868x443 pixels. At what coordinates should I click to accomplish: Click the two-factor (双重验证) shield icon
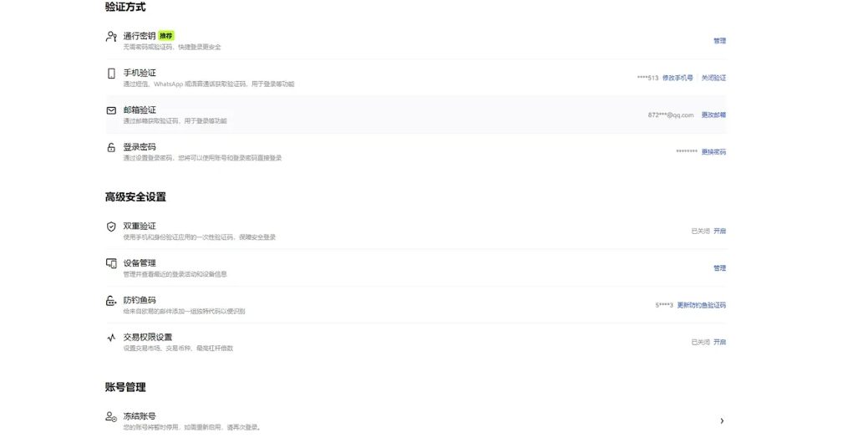[111, 227]
